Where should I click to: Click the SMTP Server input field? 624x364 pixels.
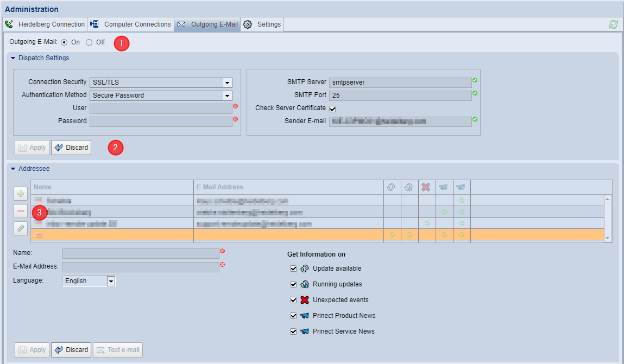[x=400, y=82]
